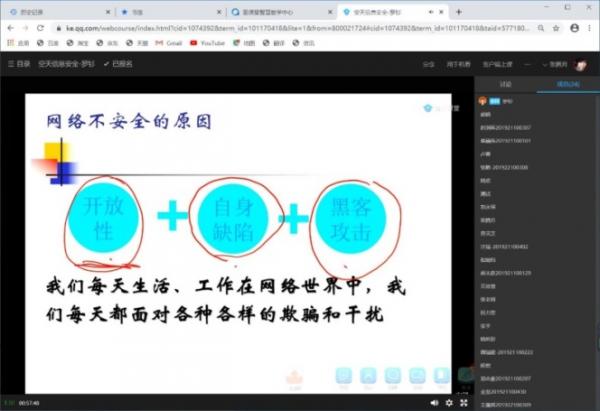Switch to the 讨论 discussion tab
The width and height of the screenshot is (600, 411).
coord(505,85)
